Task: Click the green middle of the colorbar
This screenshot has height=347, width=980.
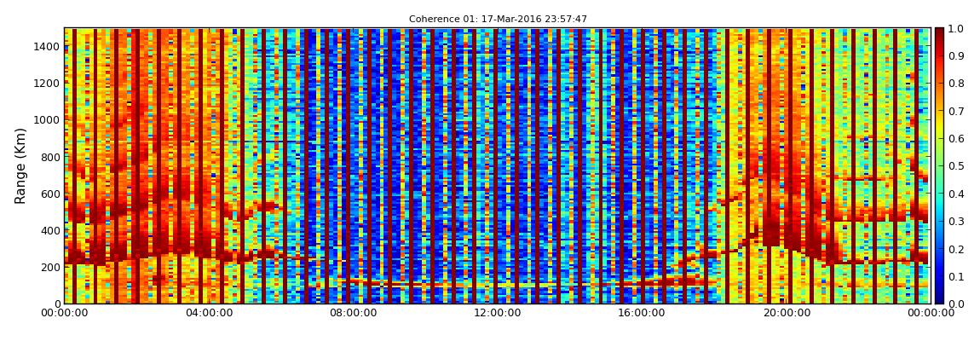Action: pyautogui.click(x=939, y=165)
